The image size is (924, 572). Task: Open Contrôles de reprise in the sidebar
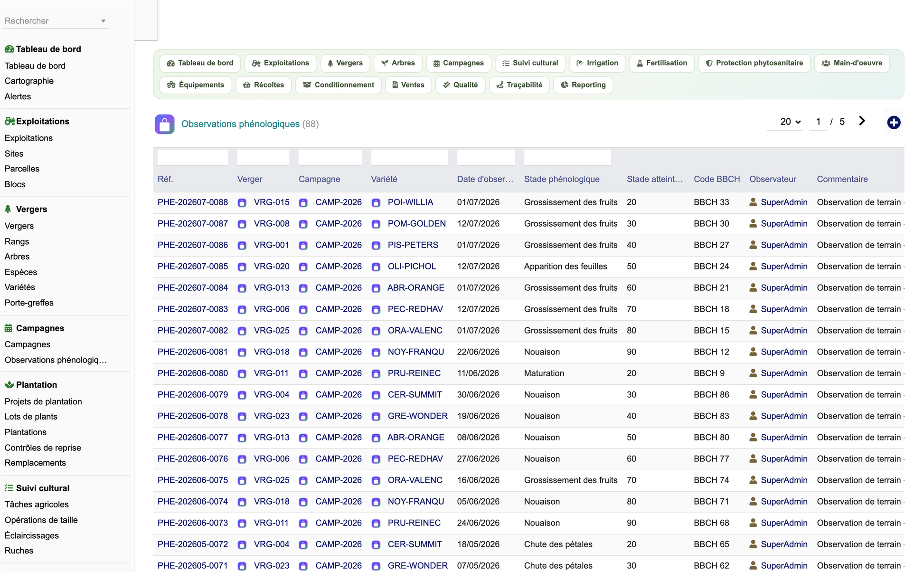[x=43, y=448]
